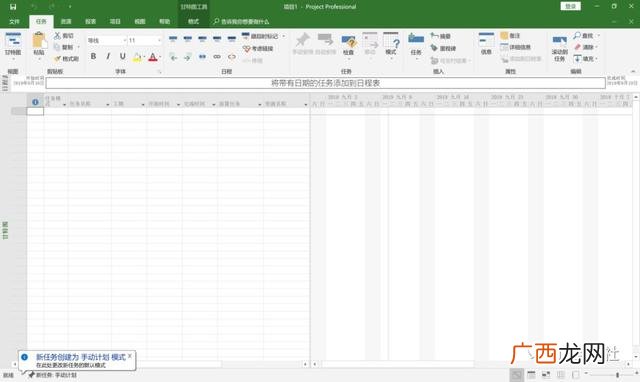This screenshot has width=640, height=382.
Task: Click the Outdent Task left-arrow icon
Action: 173,57
